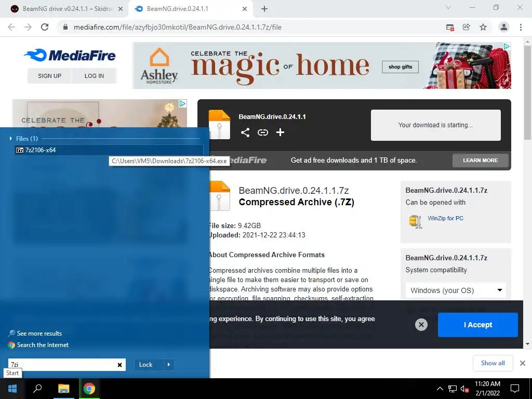
Task: Open a new browser tab
Action: pos(264,9)
